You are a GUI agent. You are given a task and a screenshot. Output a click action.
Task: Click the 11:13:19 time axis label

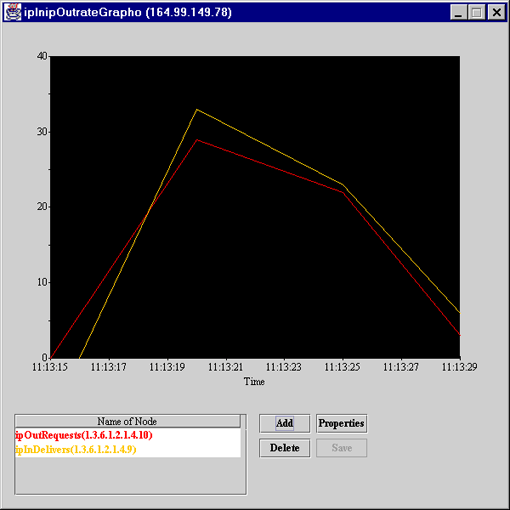click(x=167, y=367)
